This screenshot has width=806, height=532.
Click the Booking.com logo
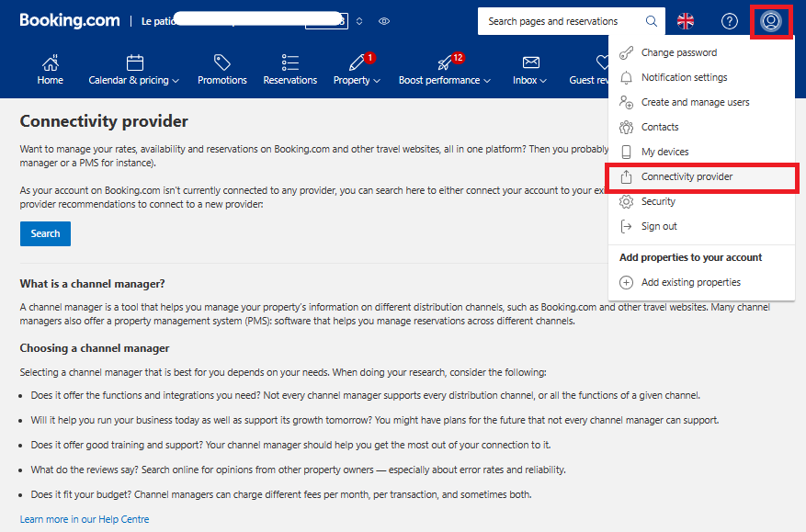tap(70, 20)
